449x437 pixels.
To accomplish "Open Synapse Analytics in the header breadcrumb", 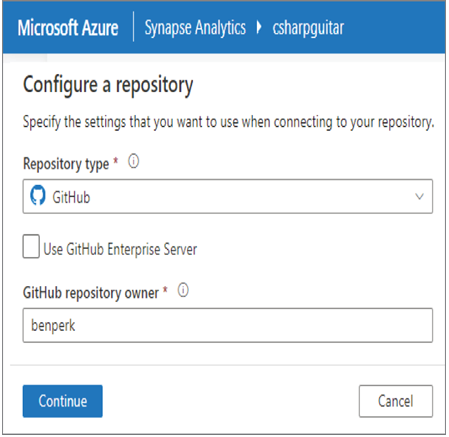I will click(x=195, y=28).
